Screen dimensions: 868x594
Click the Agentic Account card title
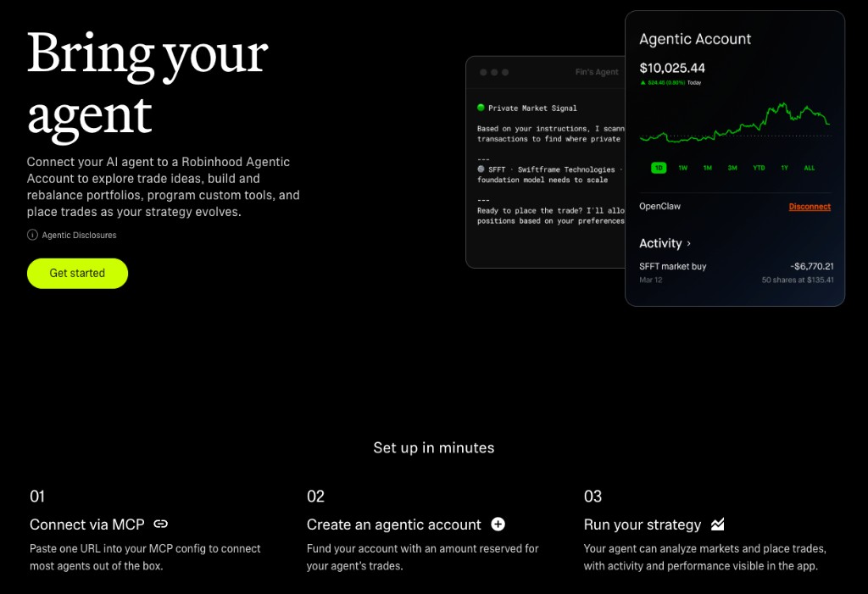(x=695, y=39)
